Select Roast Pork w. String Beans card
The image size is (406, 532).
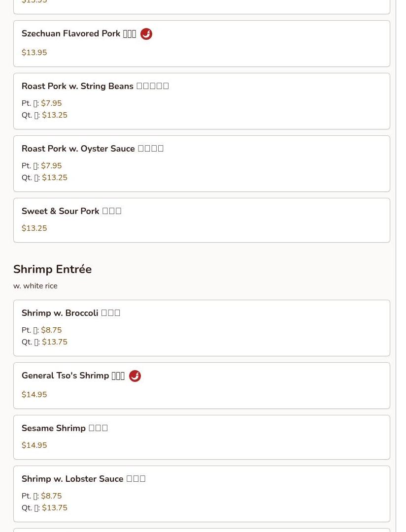coord(202,101)
